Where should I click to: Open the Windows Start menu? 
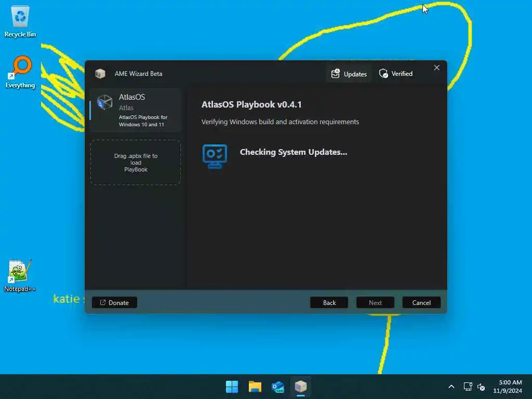click(x=232, y=387)
